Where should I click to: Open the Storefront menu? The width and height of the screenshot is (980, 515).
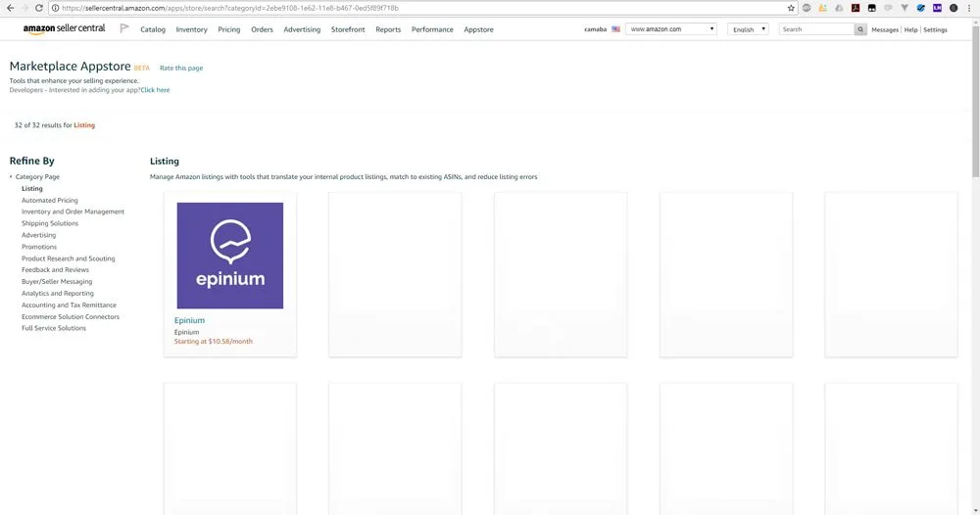[348, 29]
